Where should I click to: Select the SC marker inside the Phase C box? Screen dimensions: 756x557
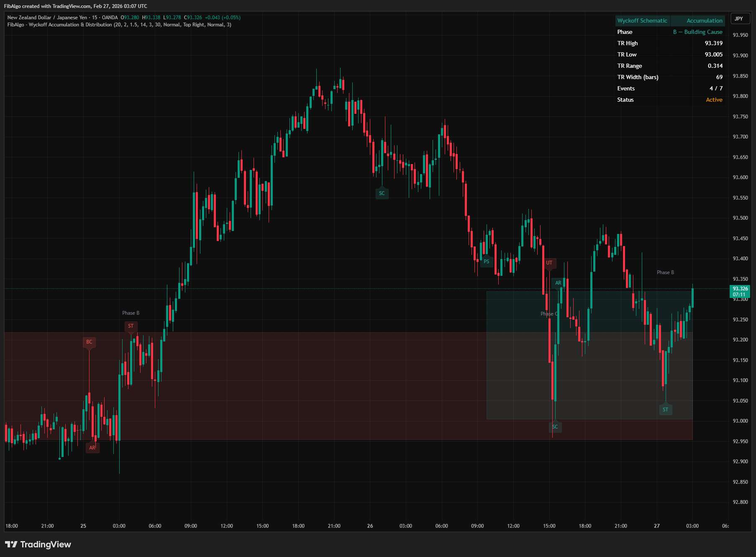(x=555, y=426)
